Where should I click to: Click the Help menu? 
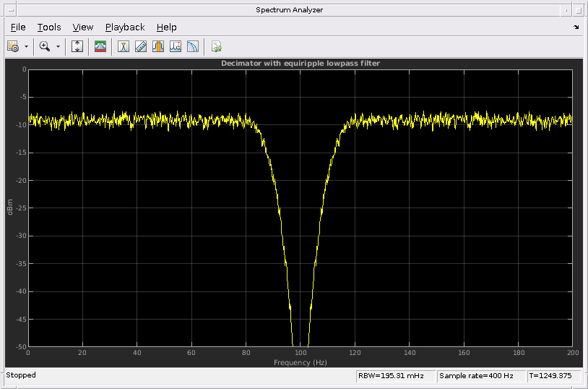pos(166,27)
